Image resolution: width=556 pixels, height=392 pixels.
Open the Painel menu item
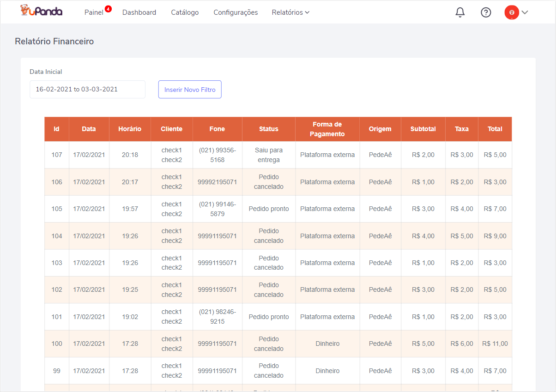pyautogui.click(x=94, y=12)
